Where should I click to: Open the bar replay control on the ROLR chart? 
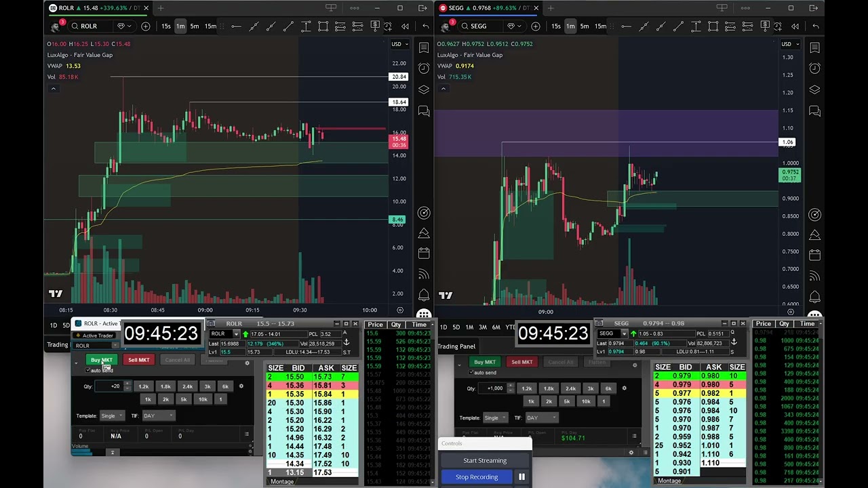pos(405,26)
